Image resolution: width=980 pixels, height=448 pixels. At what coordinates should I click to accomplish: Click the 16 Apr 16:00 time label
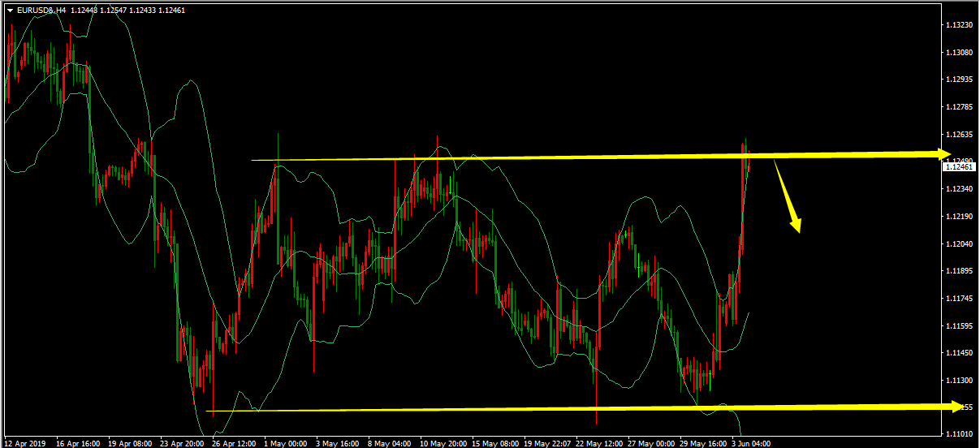pyautogui.click(x=77, y=443)
